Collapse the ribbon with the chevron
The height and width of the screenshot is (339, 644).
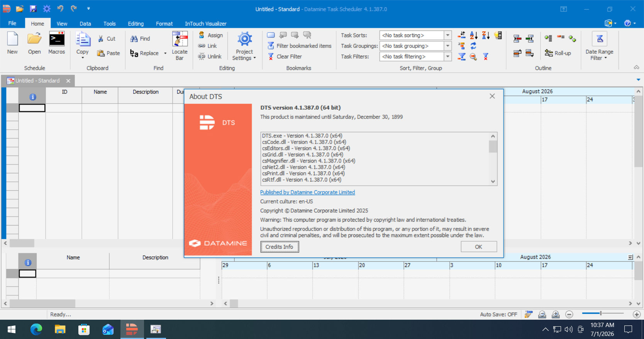point(636,68)
